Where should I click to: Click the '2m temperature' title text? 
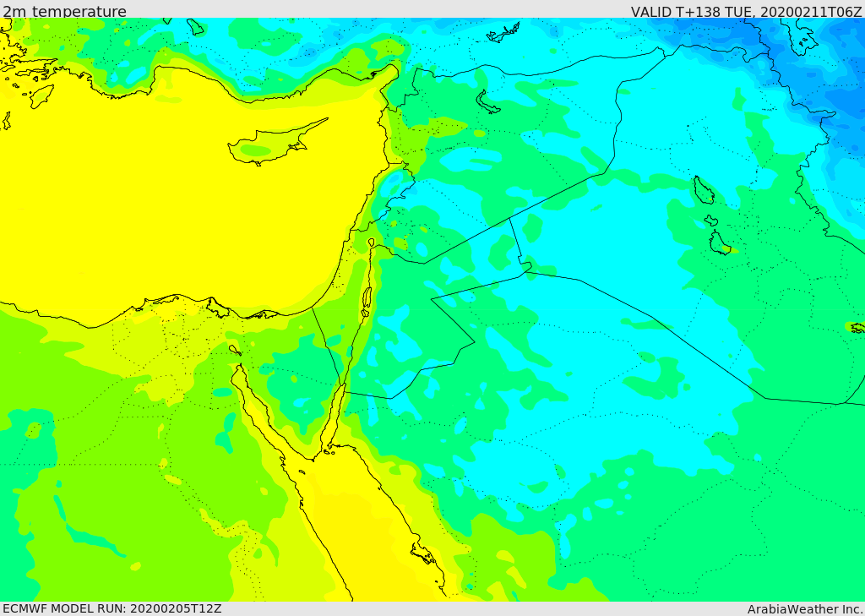64,11
